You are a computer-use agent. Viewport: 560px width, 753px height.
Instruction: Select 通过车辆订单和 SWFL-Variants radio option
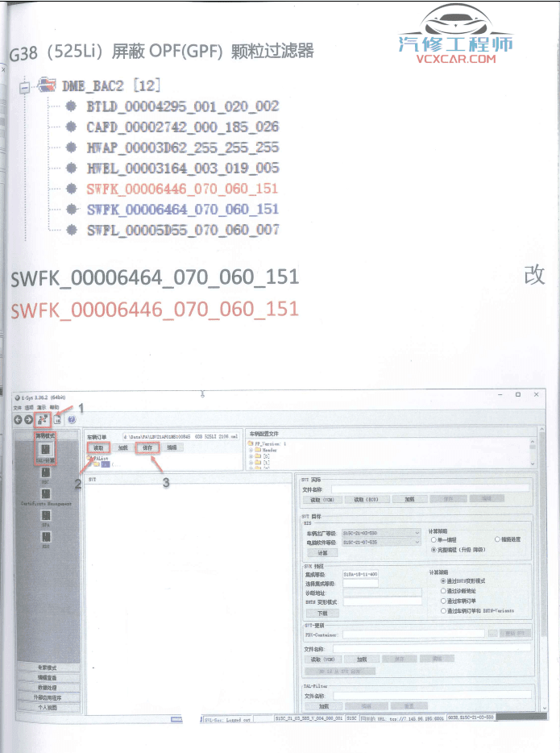(443, 611)
